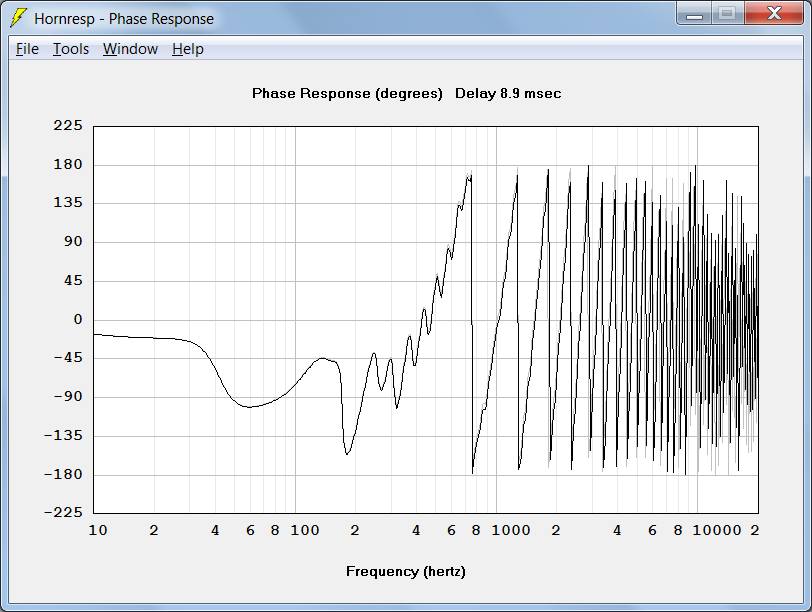Click the -90 y-axis label
This screenshot has width=812, height=612.
[x=68, y=397]
